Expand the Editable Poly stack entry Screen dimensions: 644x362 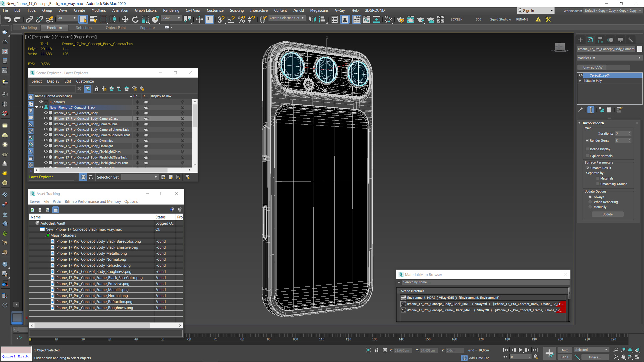tap(580, 81)
